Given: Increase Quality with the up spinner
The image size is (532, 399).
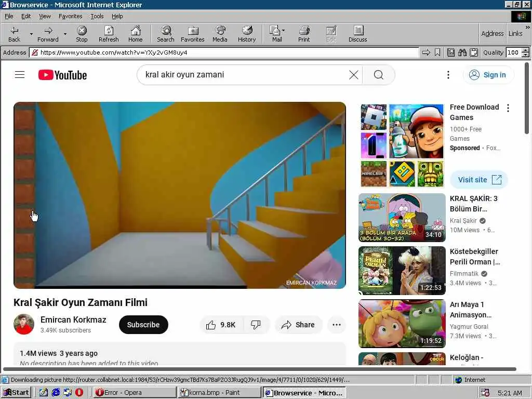Looking at the screenshot, I should click(x=525, y=50).
